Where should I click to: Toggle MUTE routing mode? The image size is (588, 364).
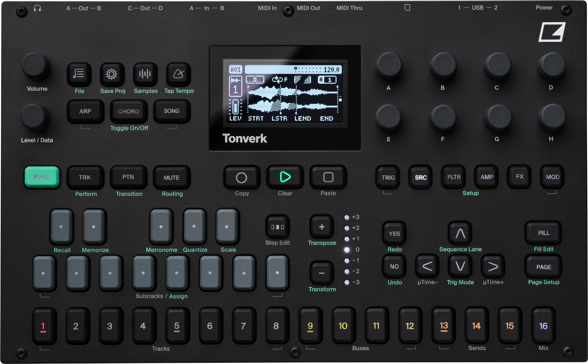tap(171, 178)
